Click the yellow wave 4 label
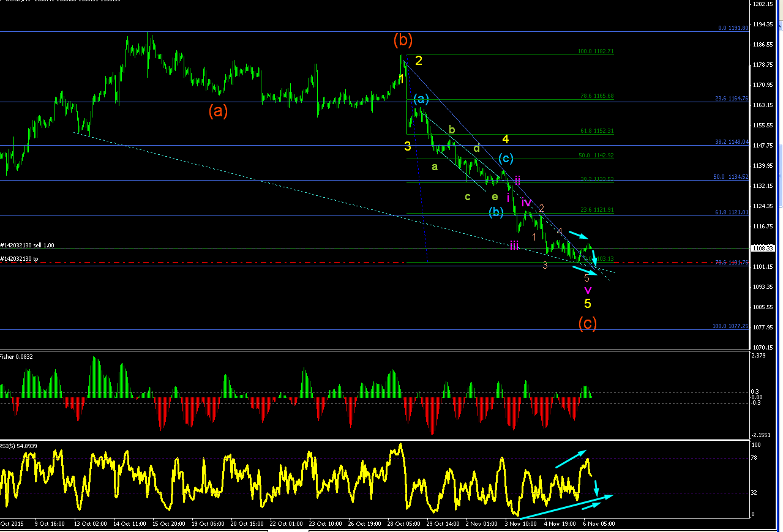The width and height of the screenshot is (783, 532). pos(505,139)
